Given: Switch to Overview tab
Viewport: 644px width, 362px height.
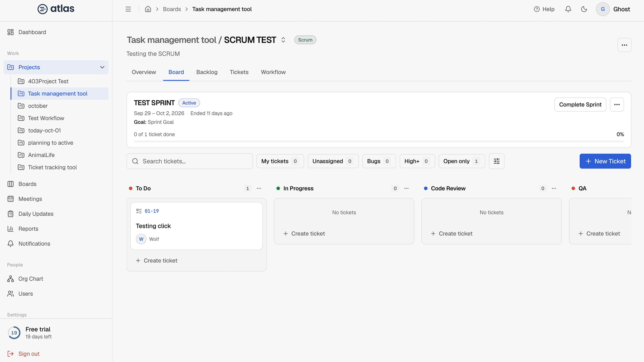Looking at the screenshot, I should point(144,72).
